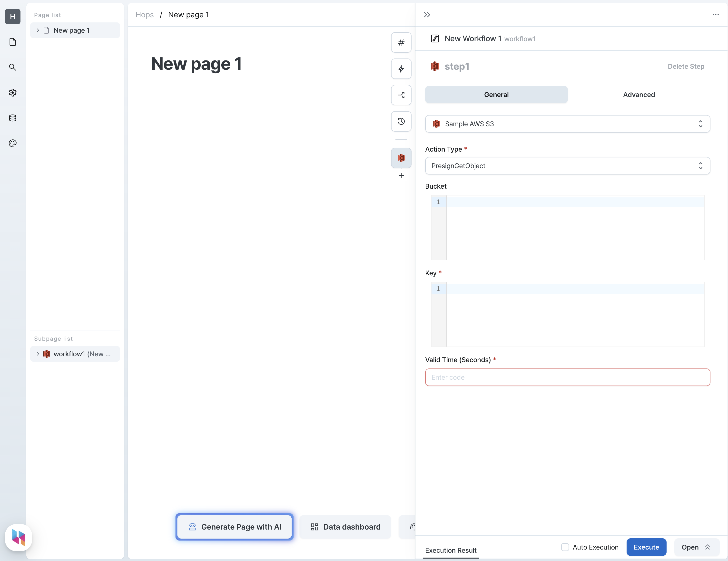This screenshot has height=561, width=728.
Task: Expand the workflow1 subpage item
Action: (x=38, y=354)
